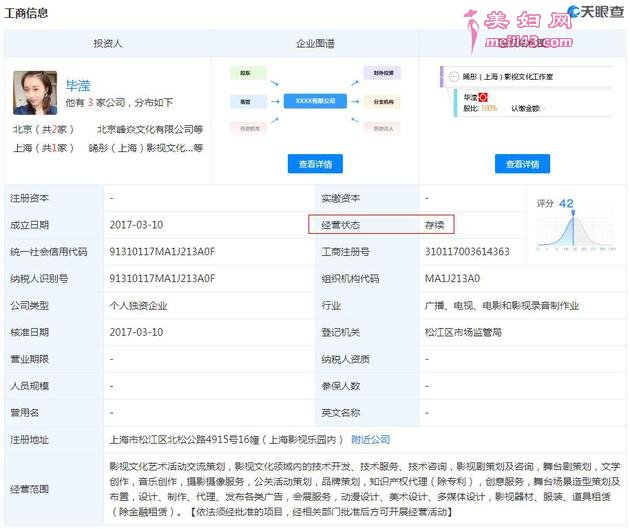Select the 注册地址 text 上海市松江区北松公路4915号
Image resolution: width=630 pixels, height=529 pixels.
click(x=174, y=439)
